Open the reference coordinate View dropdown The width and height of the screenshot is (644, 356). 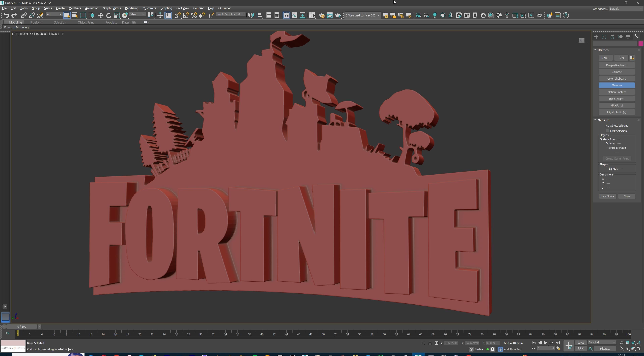138,14
